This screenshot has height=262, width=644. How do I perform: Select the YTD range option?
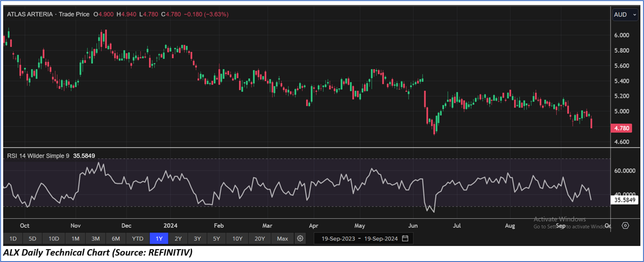point(137,239)
